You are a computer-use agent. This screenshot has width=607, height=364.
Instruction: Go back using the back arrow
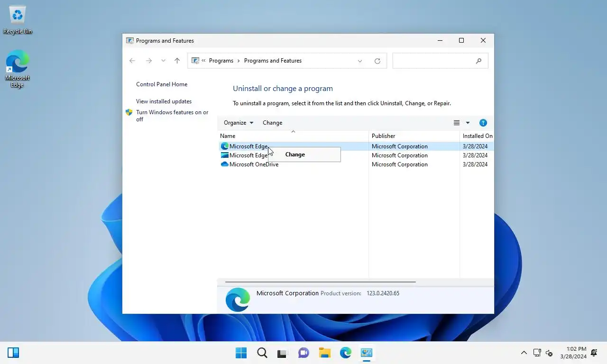pyautogui.click(x=132, y=61)
